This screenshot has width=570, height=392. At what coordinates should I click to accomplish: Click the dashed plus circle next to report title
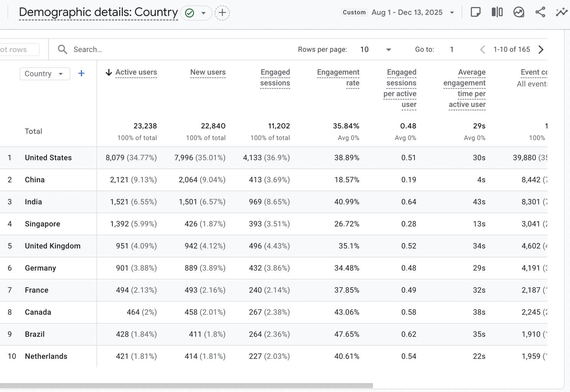point(222,13)
